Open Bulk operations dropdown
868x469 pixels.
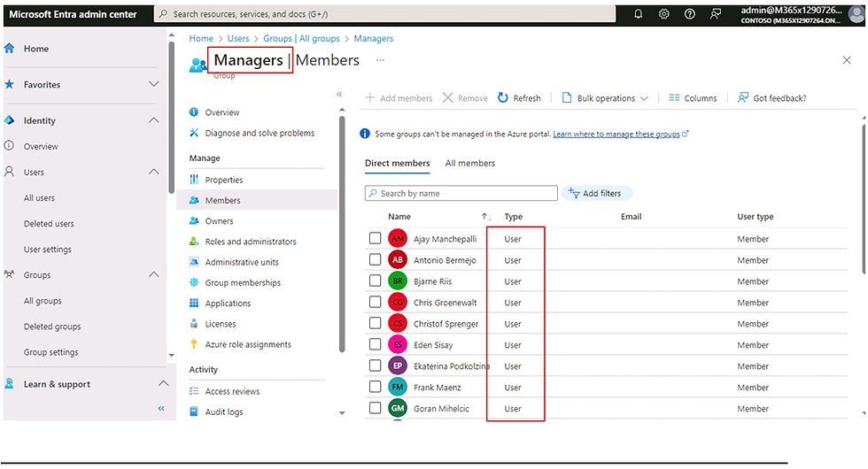pyautogui.click(x=604, y=98)
